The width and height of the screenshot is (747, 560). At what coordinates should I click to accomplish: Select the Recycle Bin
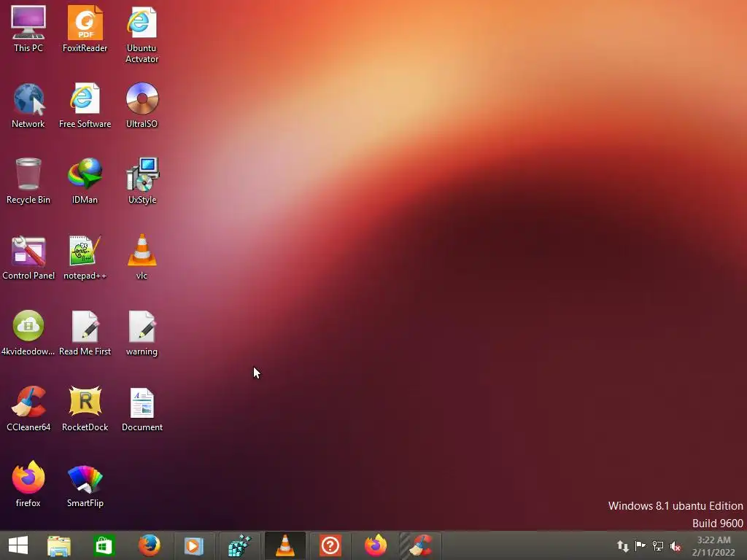pos(28,181)
